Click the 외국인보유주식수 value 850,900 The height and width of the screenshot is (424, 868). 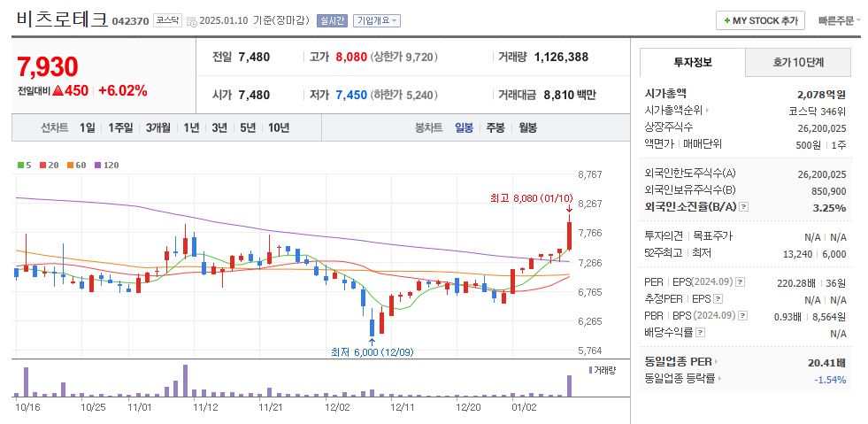(x=829, y=191)
